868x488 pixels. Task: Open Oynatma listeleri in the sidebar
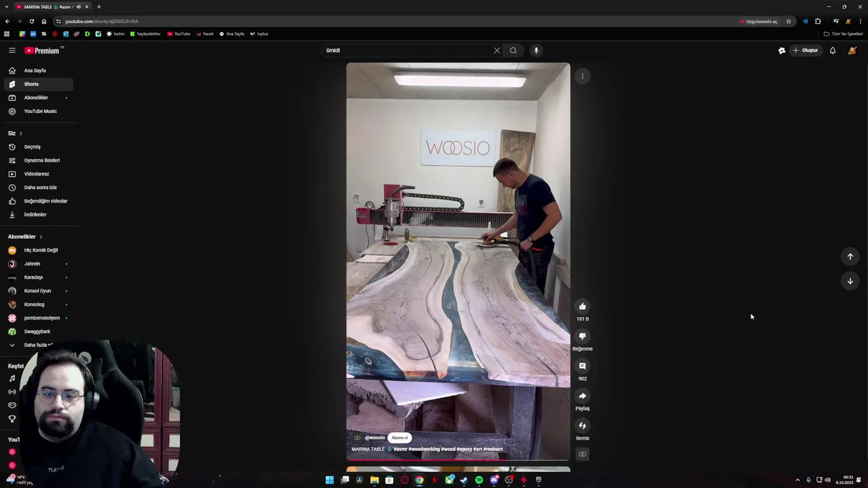pyautogui.click(x=38, y=160)
